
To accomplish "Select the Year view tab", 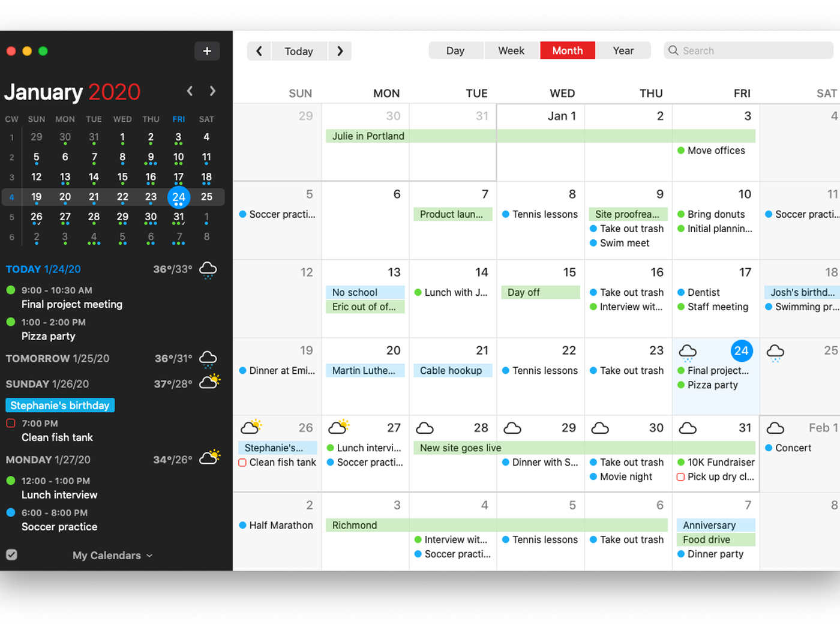I will point(623,50).
